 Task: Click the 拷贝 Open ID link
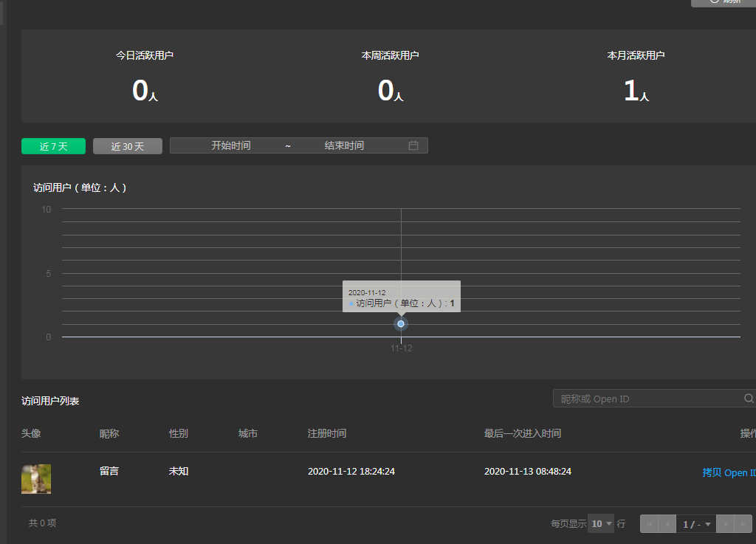pyautogui.click(x=729, y=472)
